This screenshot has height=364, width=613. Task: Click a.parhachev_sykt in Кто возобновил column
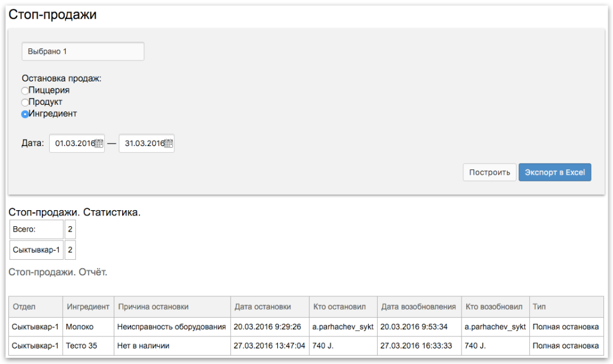(495, 327)
